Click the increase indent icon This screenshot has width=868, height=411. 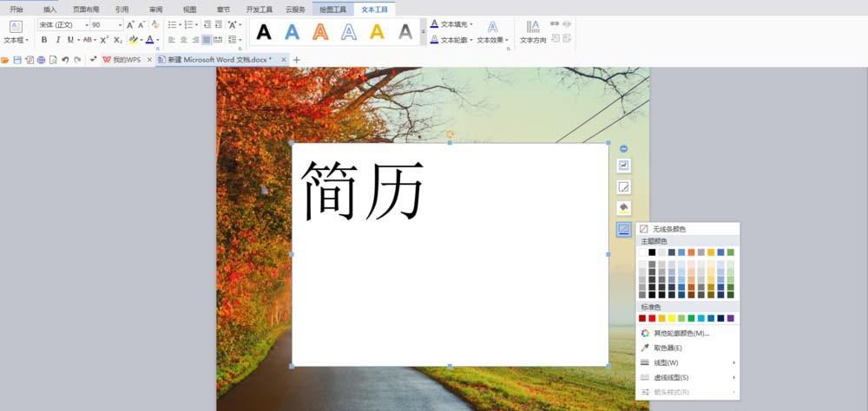pos(219,25)
